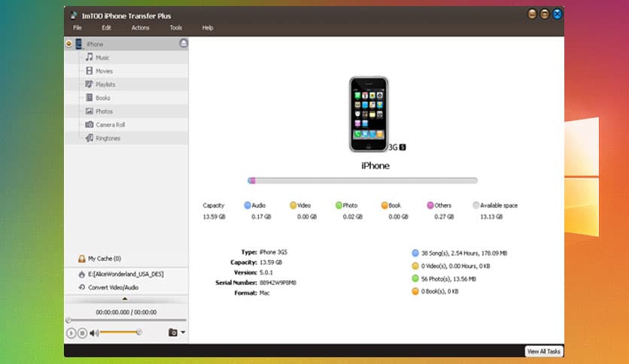Select the Playlists label in the tree
Screen dimensions: 629x364
(x=105, y=84)
